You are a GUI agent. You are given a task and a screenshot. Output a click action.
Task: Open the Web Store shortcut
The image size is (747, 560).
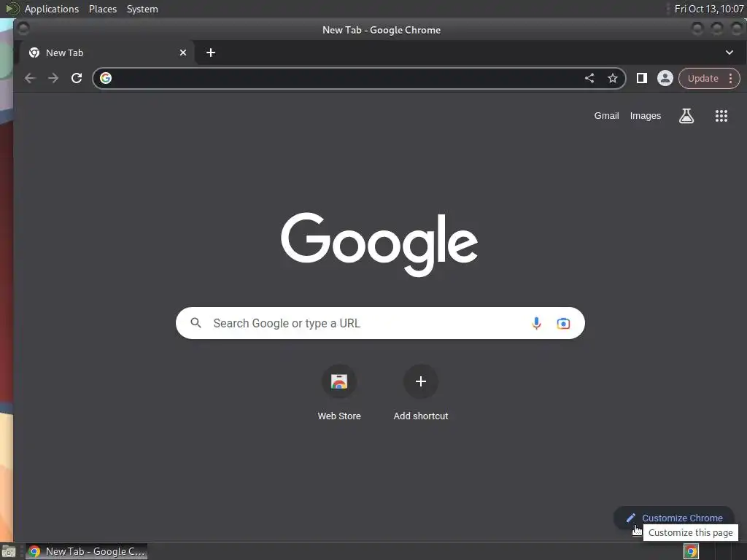tap(339, 393)
